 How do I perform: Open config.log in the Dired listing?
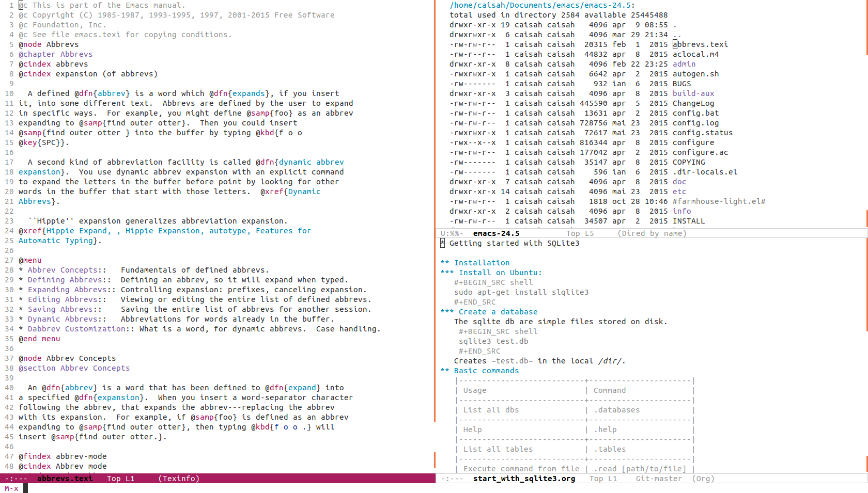(695, 123)
